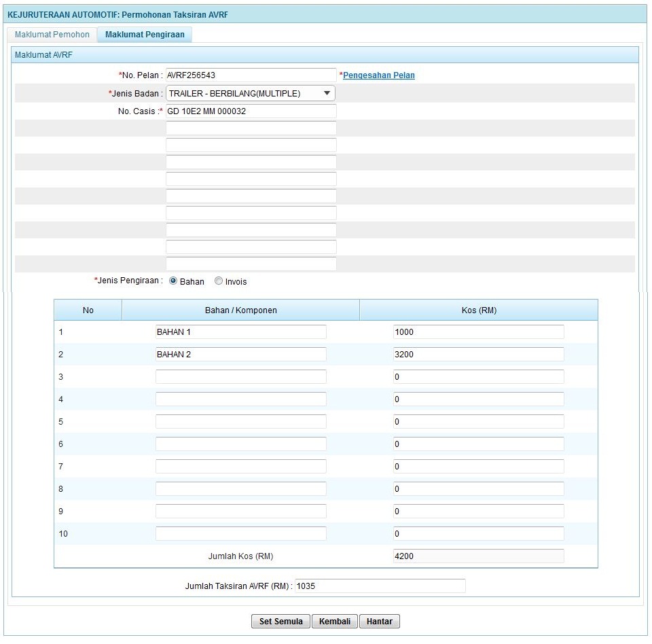Click the No column header
Screen dimensions: 652x644
88,310
